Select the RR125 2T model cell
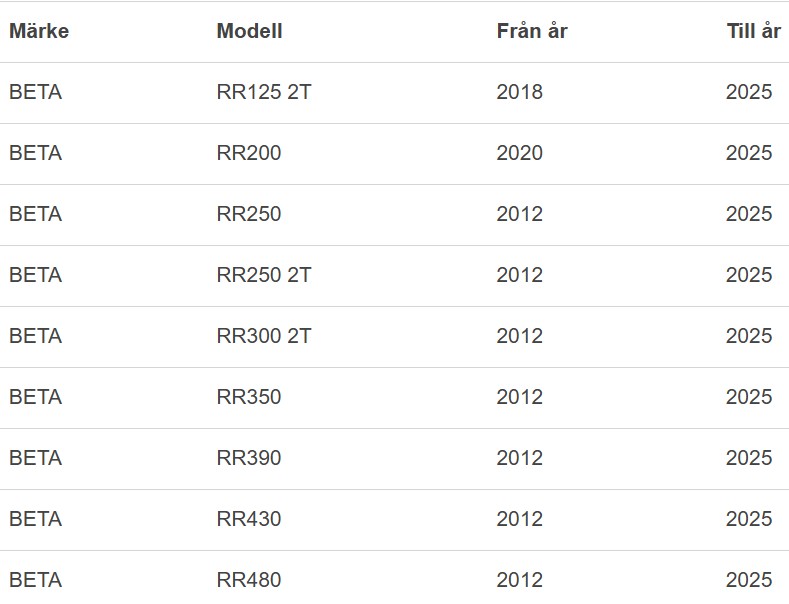This screenshot has height=604, width=789. click(264, 92)
